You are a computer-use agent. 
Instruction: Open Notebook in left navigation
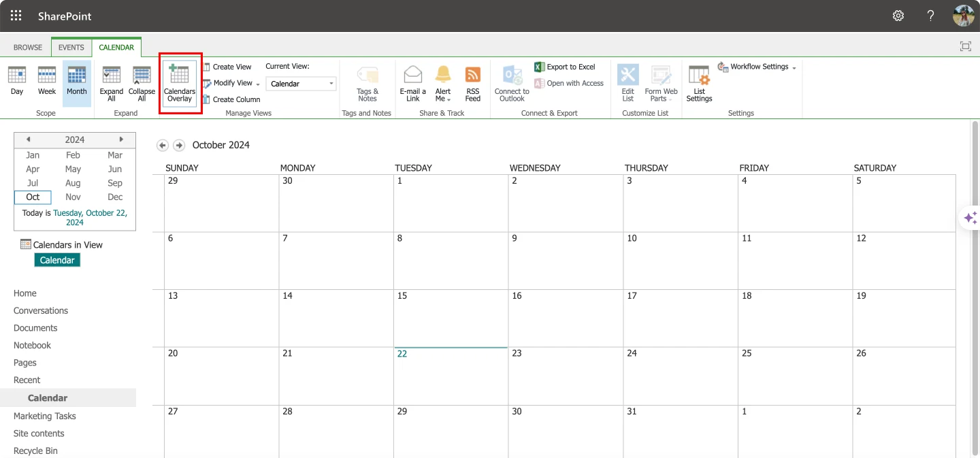click(32, 345)
